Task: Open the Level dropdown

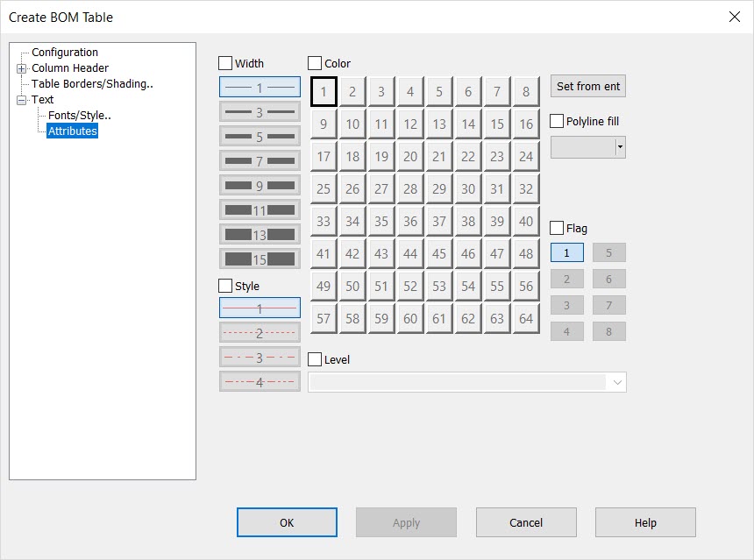Action: (617, 382)
